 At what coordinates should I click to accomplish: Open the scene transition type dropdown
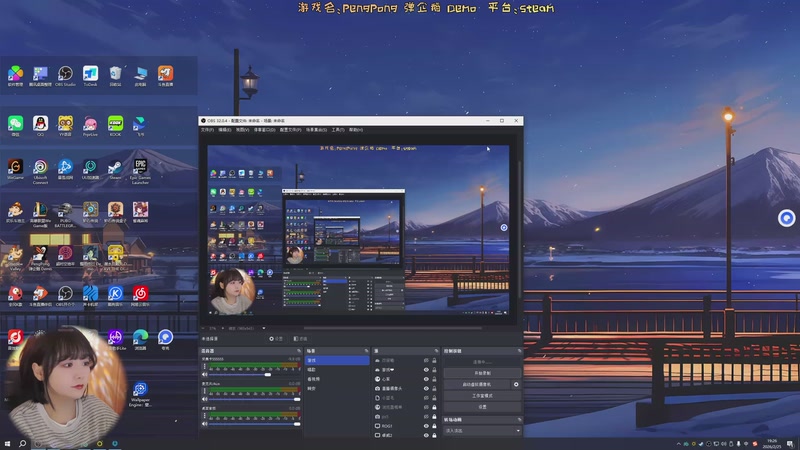(x=482, y=431)
